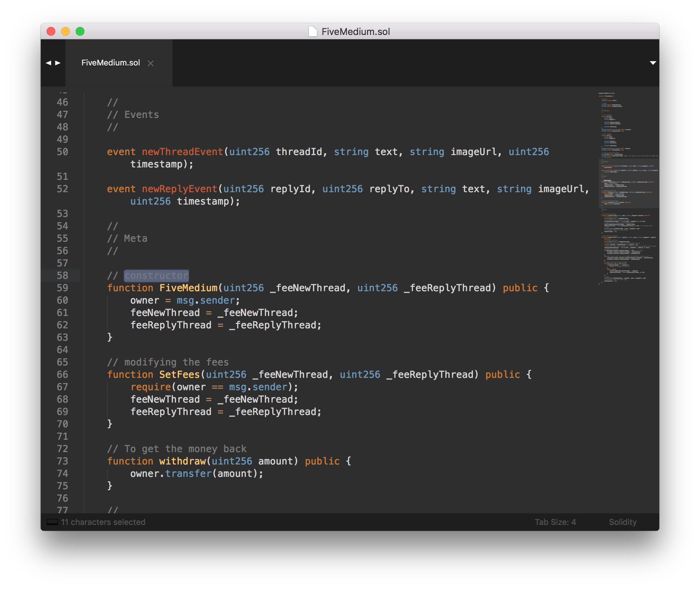Click line number 58 in the gutter
700x589 pixels.
[62, 276]
